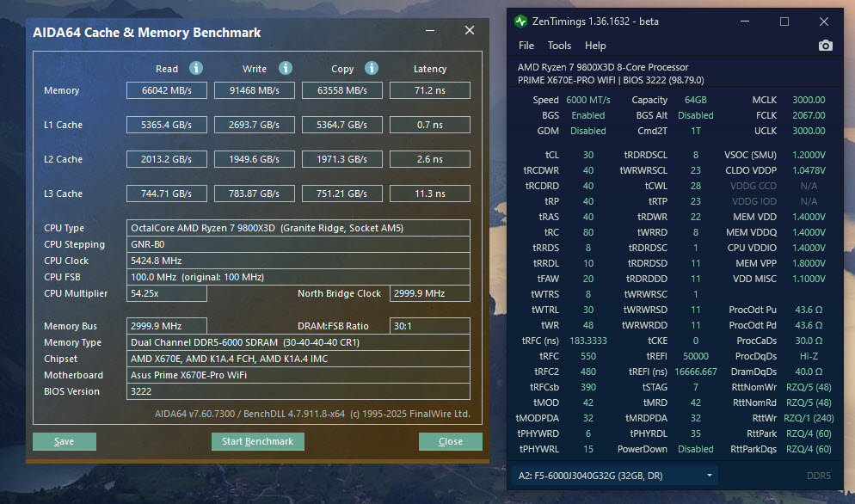Click PRIME X670E-PRO WIFI BIOS text
The image size is (855, 504).
pos(611,80)
